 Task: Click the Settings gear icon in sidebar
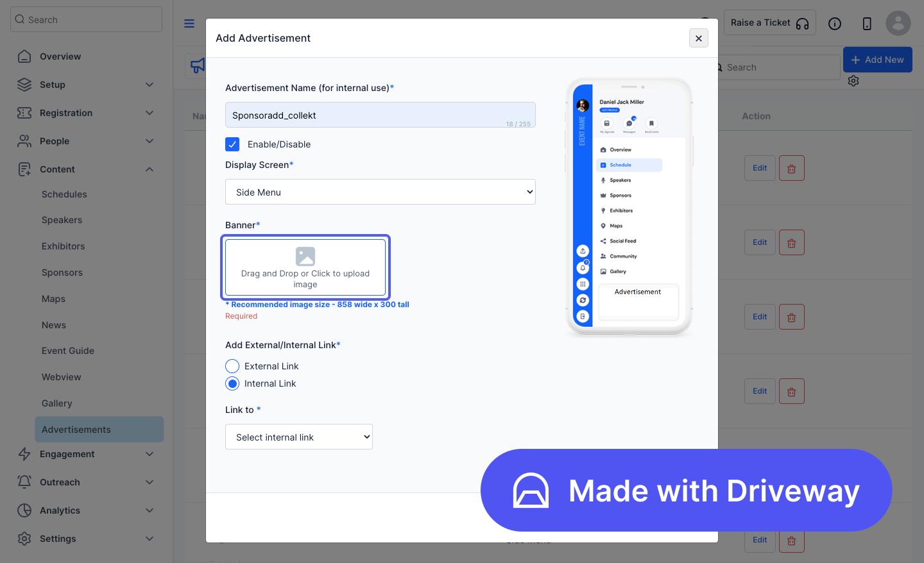click(x=24, y=539)
